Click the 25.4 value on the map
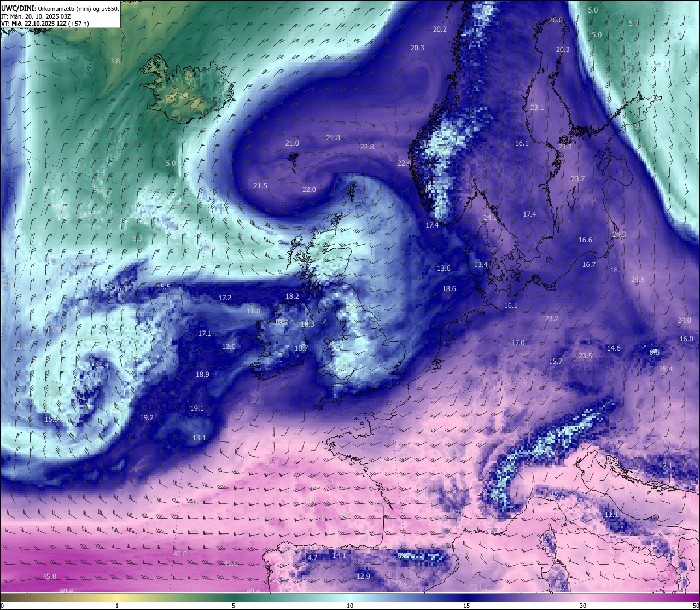Image resolution: width=700 pixels, height=610 pixels. pos(666,369)
